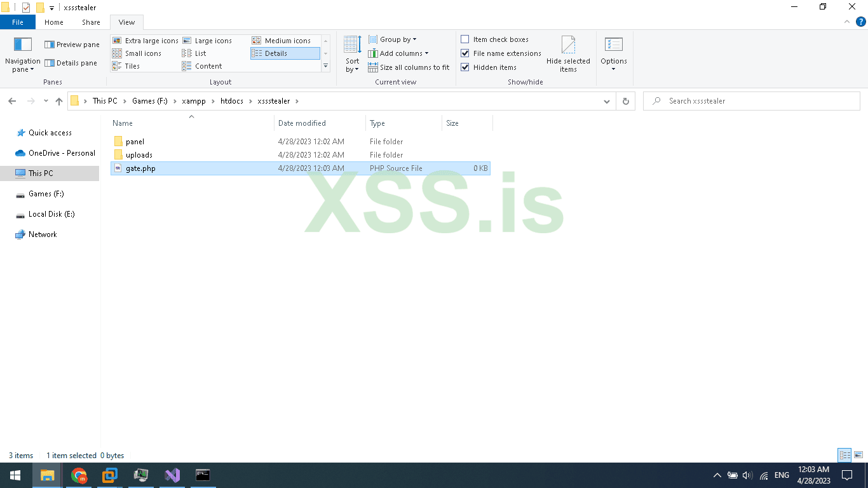Enable Item check boxes
Screen dimensions: 868x488
465,39
